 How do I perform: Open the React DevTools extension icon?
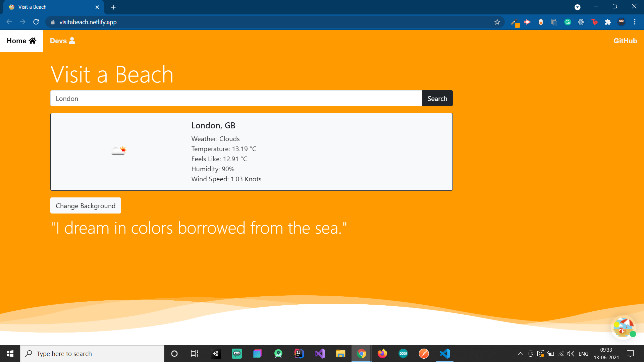point(581,22)
